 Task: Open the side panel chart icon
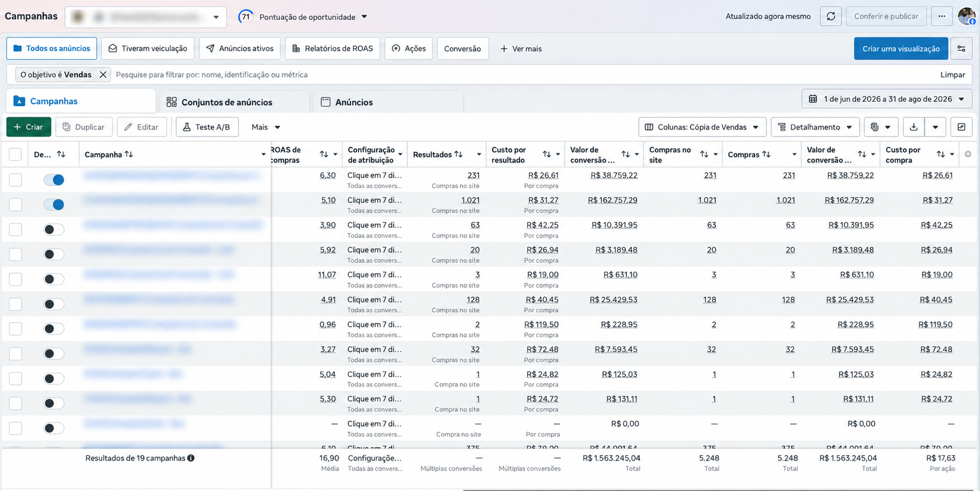click(x=961, y=127)
